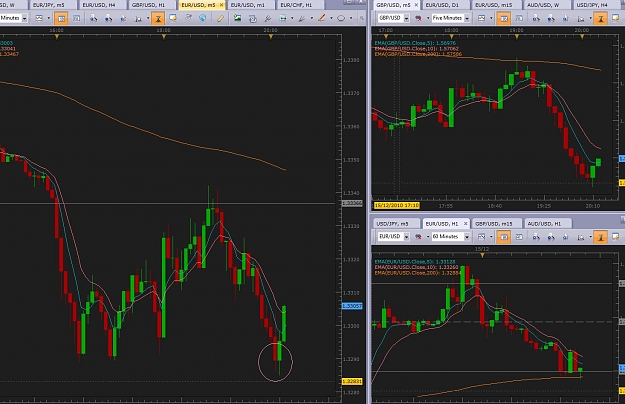
Task: Click the blue 1.33057 current price label
Action: tap(352, 306)
